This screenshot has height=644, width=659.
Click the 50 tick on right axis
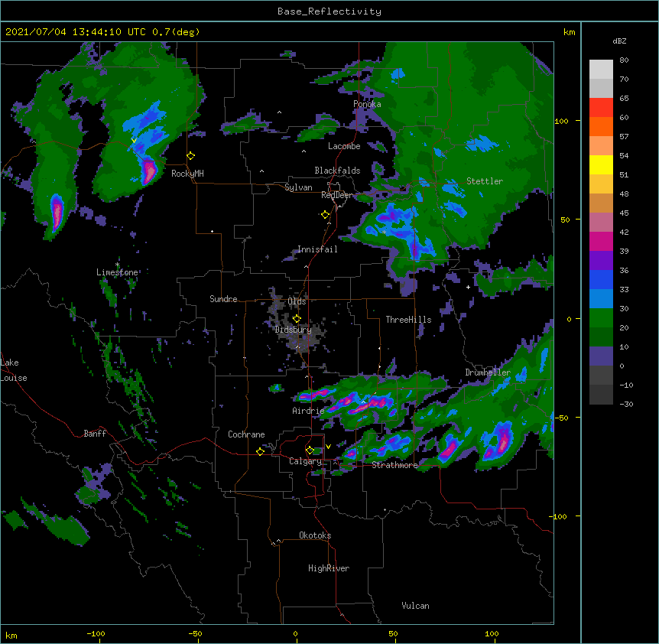click(x=565, y=220)
